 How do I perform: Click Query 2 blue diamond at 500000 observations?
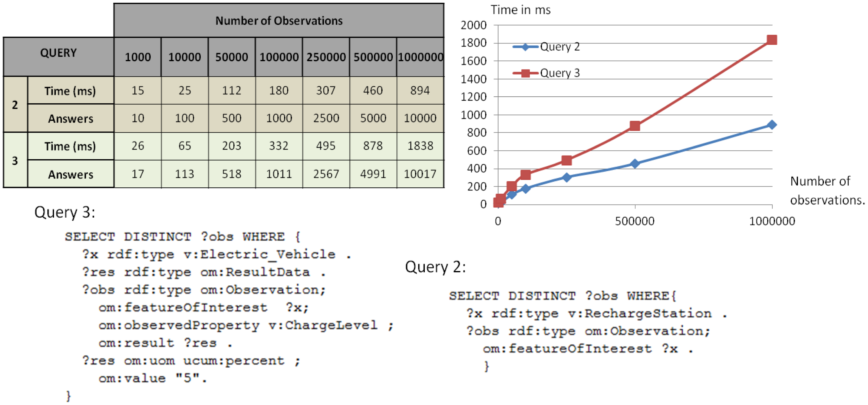635,164
